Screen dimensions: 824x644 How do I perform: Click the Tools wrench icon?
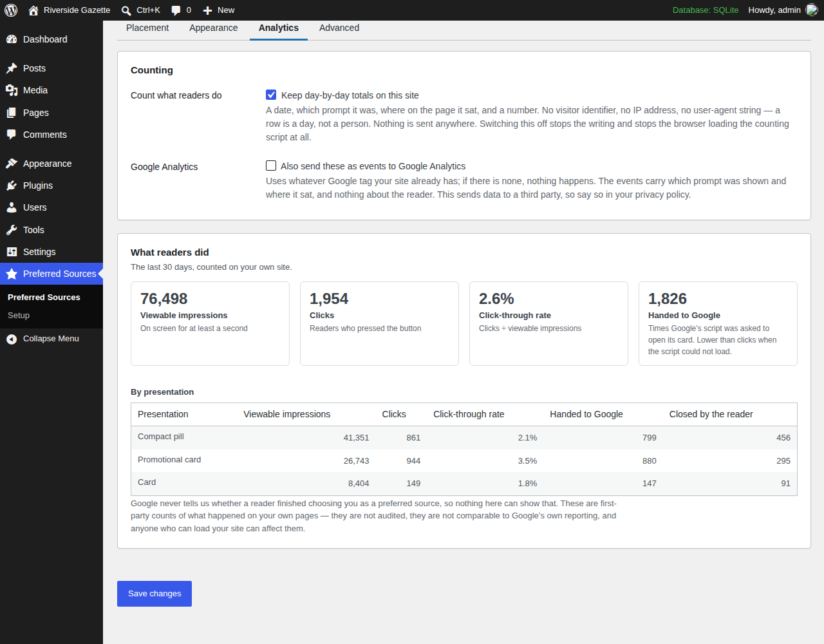tap(12, 230)
